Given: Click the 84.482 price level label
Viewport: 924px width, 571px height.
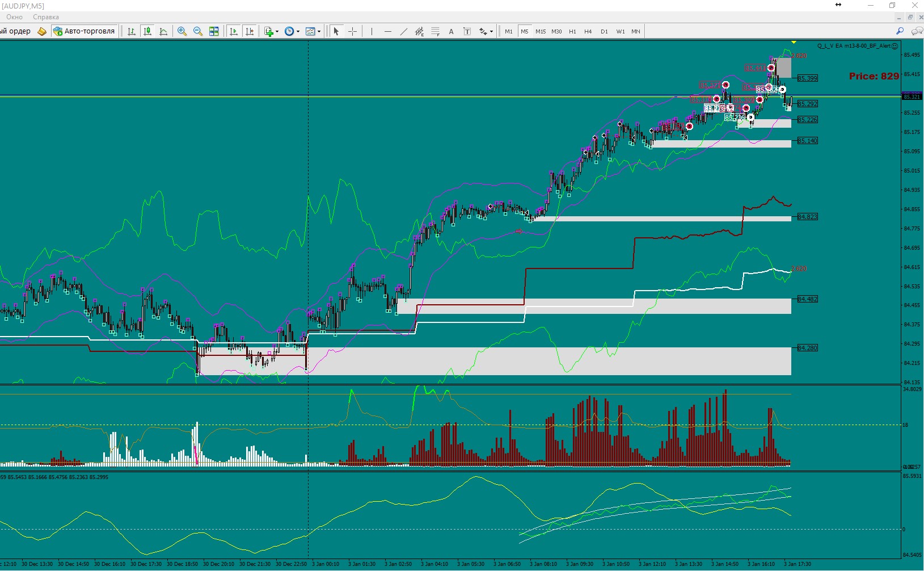Looking at the screenshot, I should pos(807,299).
